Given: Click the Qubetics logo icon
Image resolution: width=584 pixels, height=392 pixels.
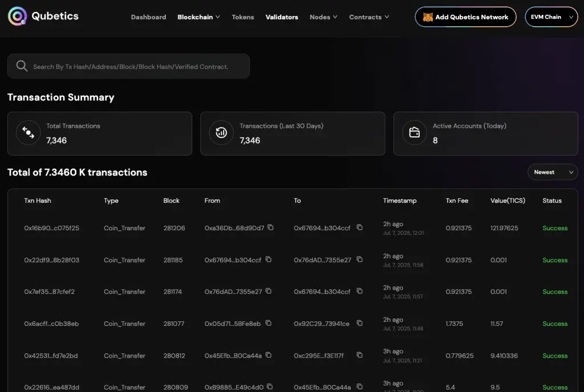Looking at the screenshot, I should tap(17, 16).
